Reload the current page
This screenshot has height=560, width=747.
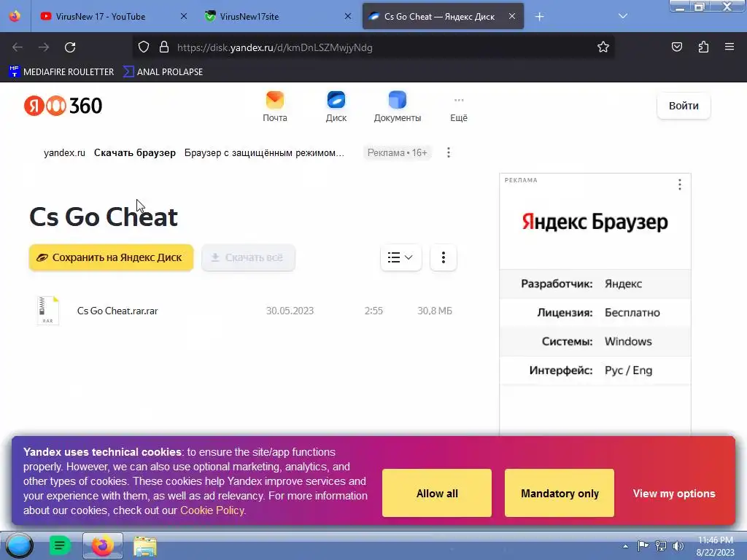[70, 47]
